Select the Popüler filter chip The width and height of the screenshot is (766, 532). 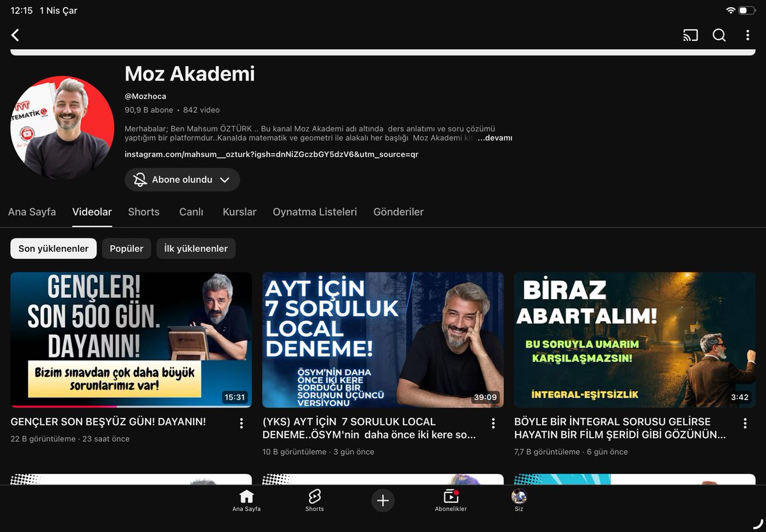click(126, 249)
